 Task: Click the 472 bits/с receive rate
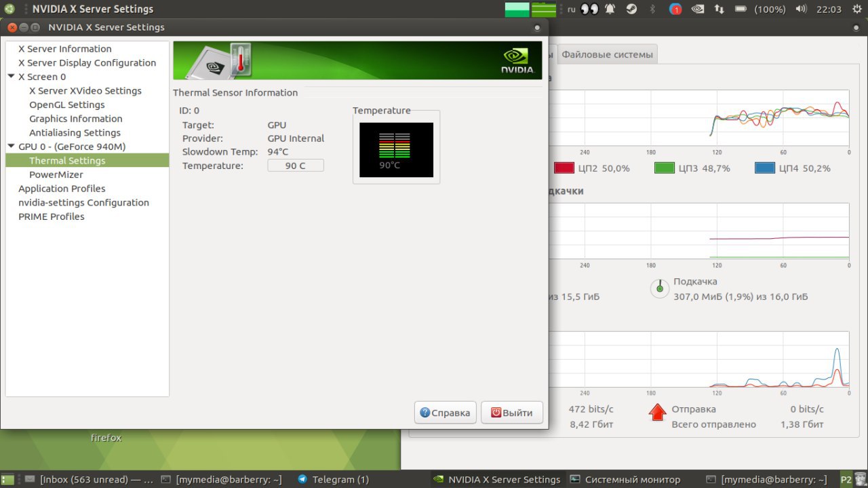coord(591,409)
